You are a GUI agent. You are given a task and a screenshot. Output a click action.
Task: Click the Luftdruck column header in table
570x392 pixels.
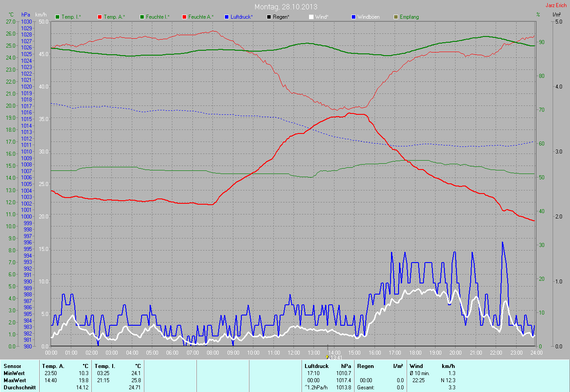317,366
